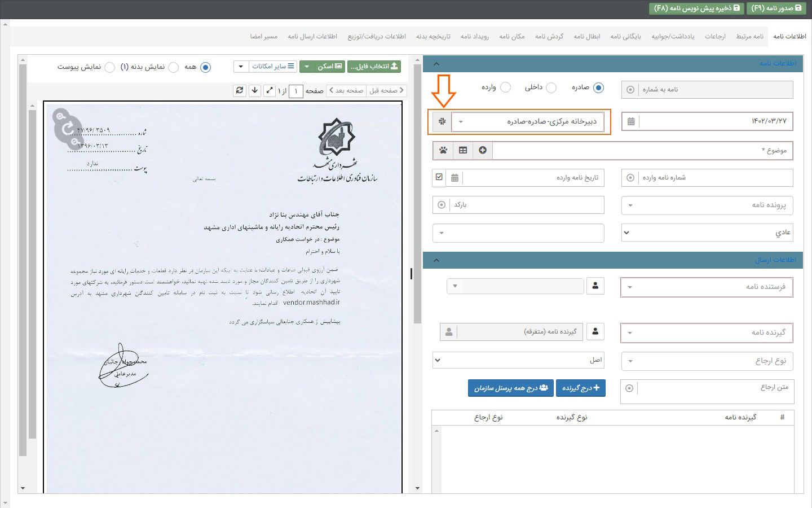Click the plus icon beside the subject field
The image size is (812, 508).
tap(483, 150)
